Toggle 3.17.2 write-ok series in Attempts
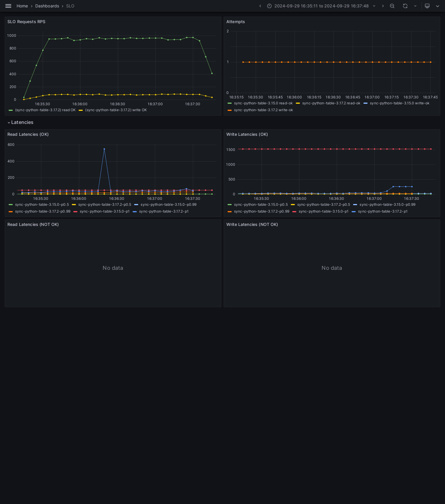Viewport: 445px width, 504px height. point(263,110)
